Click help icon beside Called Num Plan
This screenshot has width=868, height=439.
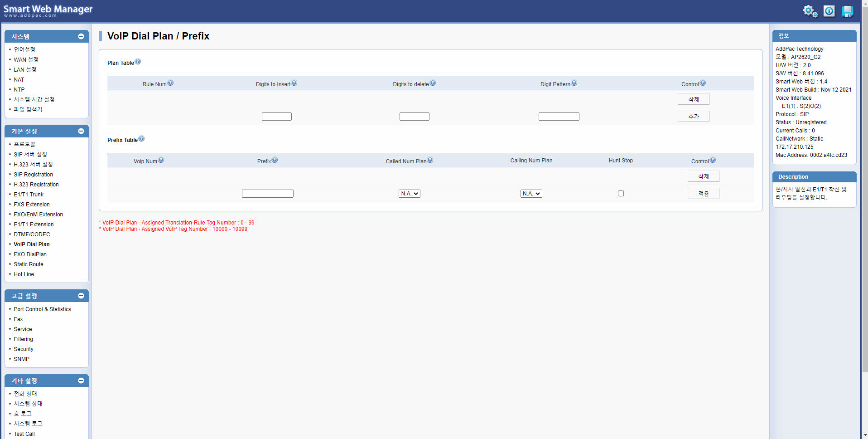coord(430,160)
